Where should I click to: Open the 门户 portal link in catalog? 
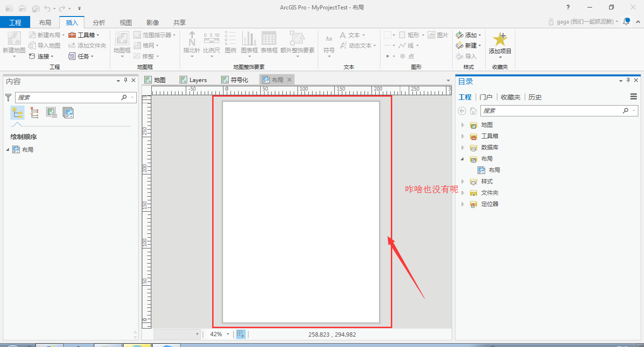pyautogui.click(x=486, y=97)
